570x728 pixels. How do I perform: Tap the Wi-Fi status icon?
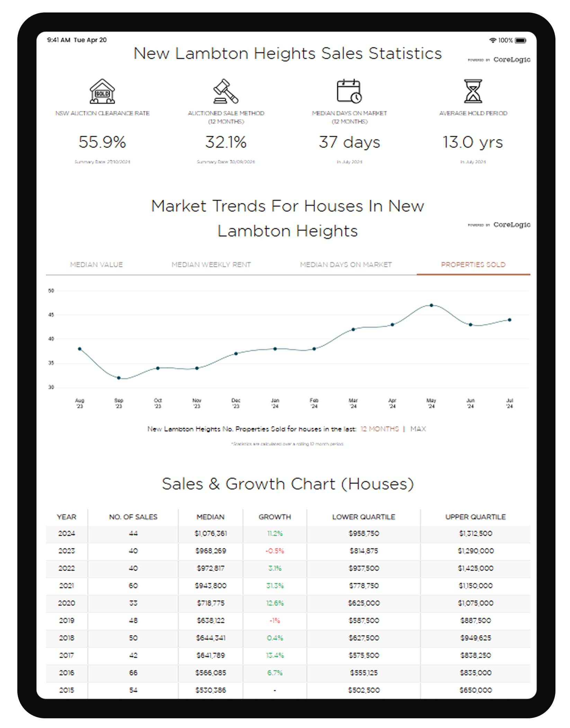click(x=492, y=41)
